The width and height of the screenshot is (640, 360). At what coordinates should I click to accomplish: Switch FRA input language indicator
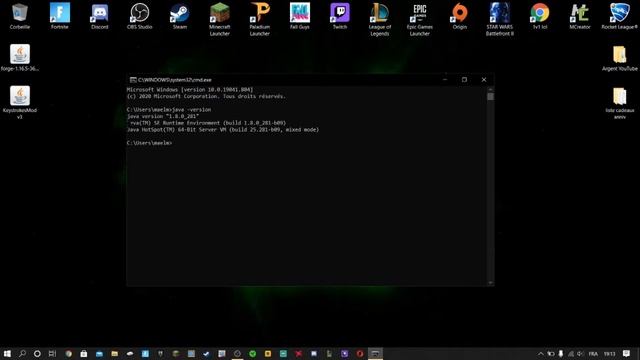tap(593, 353)
